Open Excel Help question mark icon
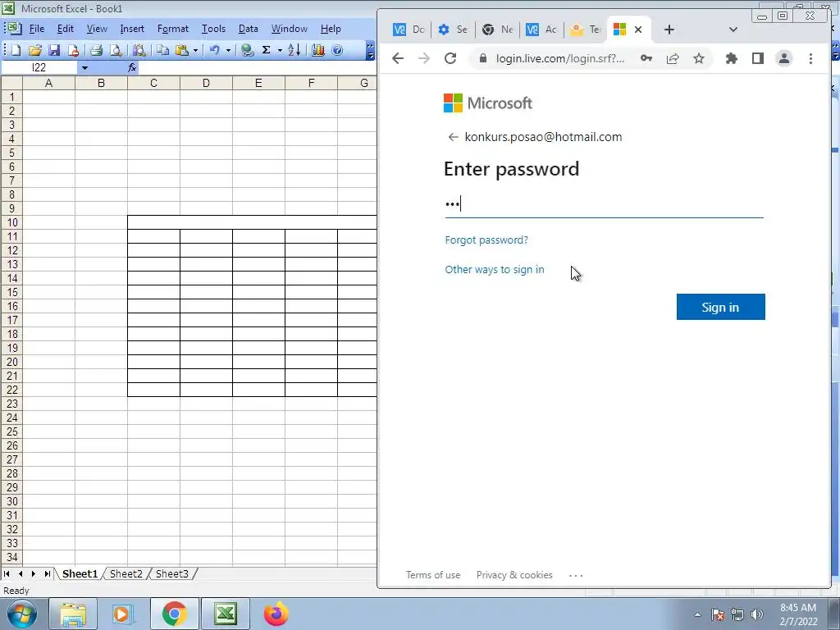 (337, 50)
